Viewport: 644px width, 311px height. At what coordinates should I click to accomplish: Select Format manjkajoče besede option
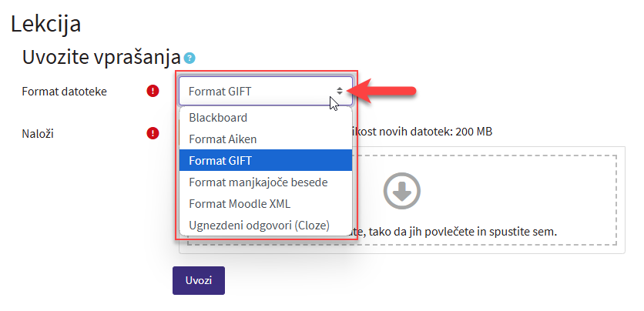[258, 182]
